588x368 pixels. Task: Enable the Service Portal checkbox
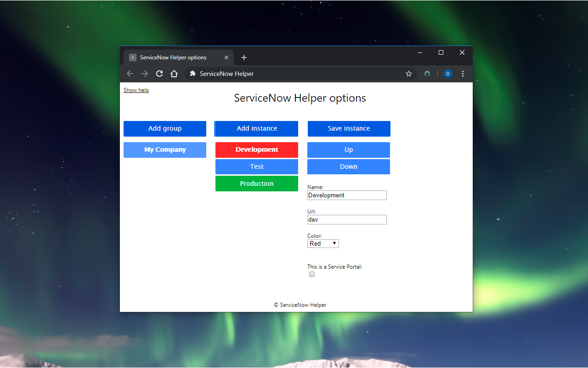(312, 274)
